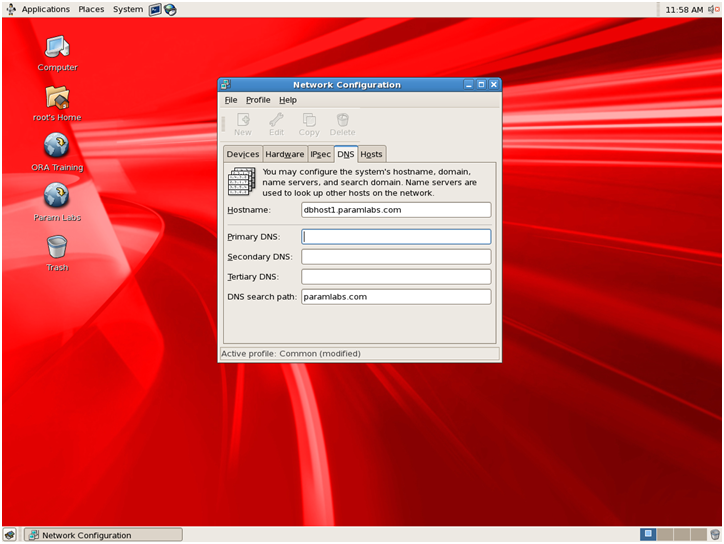Switch to the third workspace
Screen dimensions: 724x544
click(x=682, y=534)
